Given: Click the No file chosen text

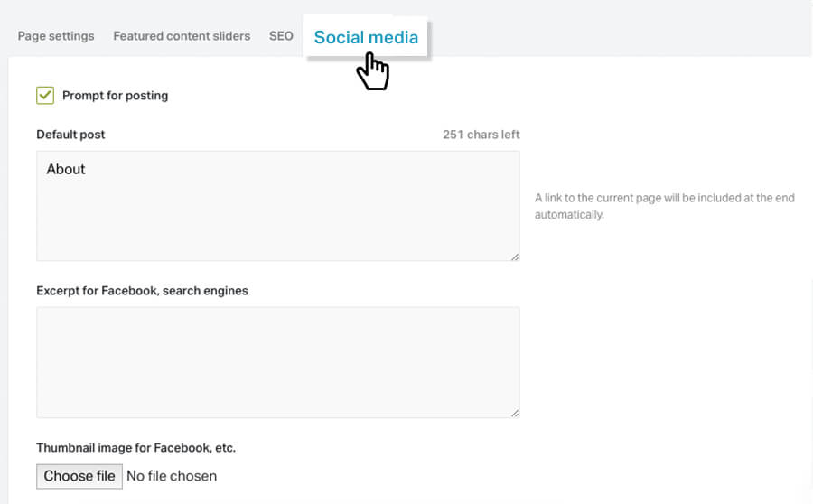Looking at the screenshot, I should [x=172, y=476].
